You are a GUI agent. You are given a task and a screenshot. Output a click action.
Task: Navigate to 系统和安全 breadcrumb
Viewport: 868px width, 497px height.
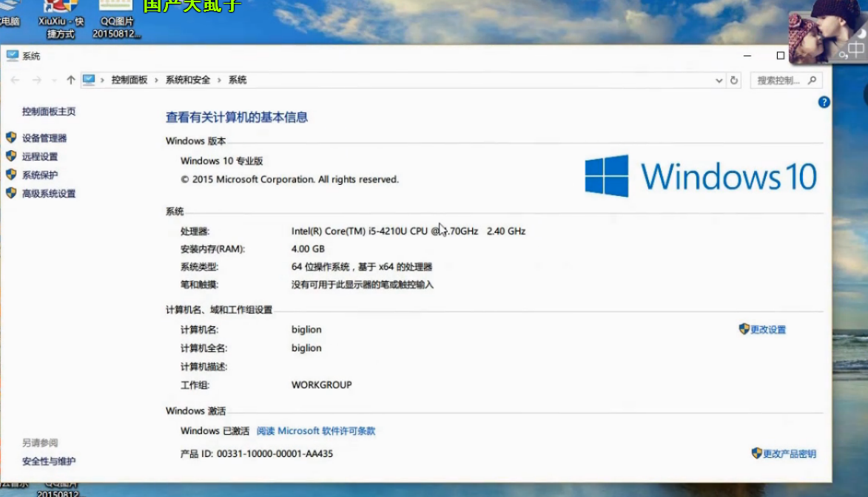(188, 80)
